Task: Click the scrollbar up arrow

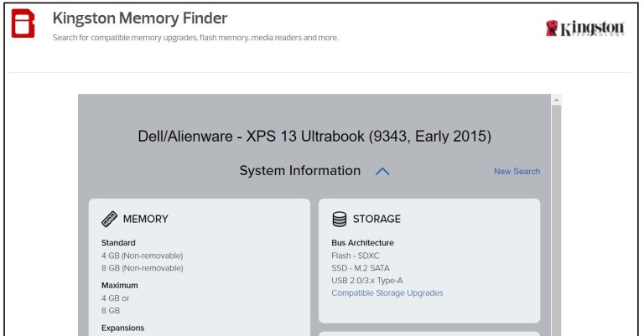Action: (557, 101)
